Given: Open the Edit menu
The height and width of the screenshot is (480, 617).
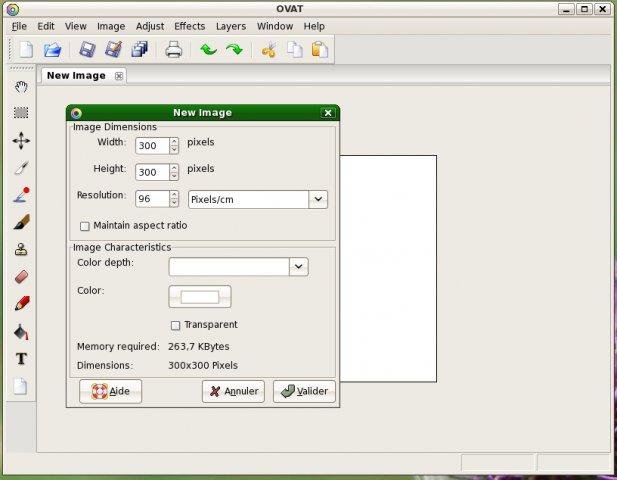Looking at the screenshot, I should click(46, 26).
